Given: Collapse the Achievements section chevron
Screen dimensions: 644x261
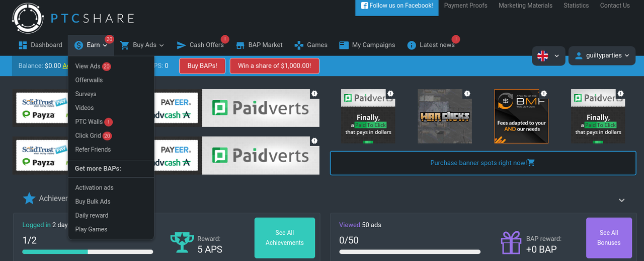Looking at the screenshot, I should pos(622,200).
